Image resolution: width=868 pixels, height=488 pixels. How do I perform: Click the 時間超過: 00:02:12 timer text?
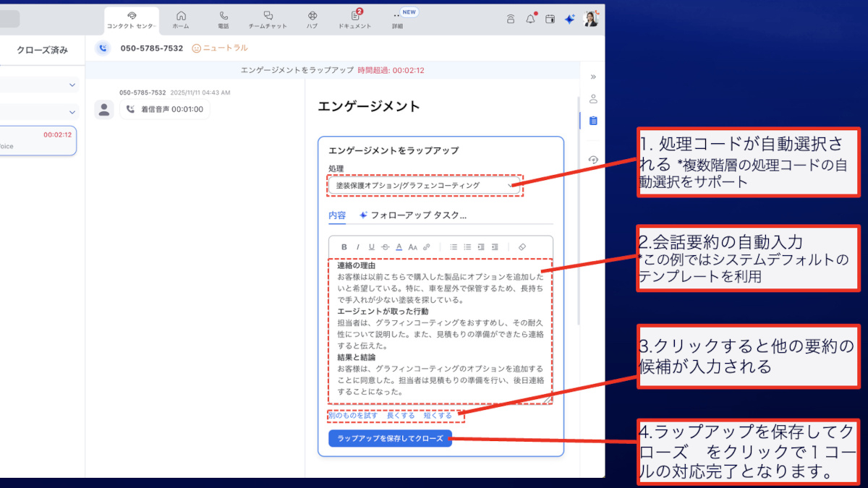pos(391,70)
